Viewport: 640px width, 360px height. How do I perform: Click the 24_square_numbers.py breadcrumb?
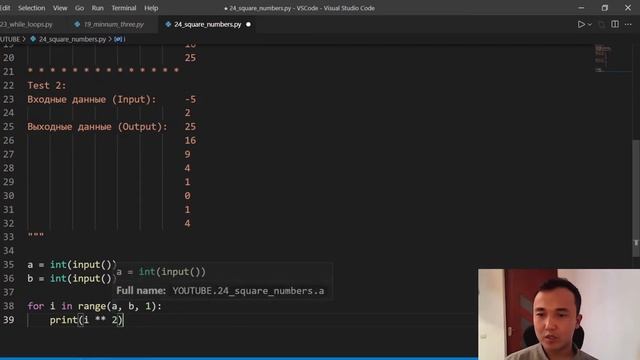tap(72, 39)
